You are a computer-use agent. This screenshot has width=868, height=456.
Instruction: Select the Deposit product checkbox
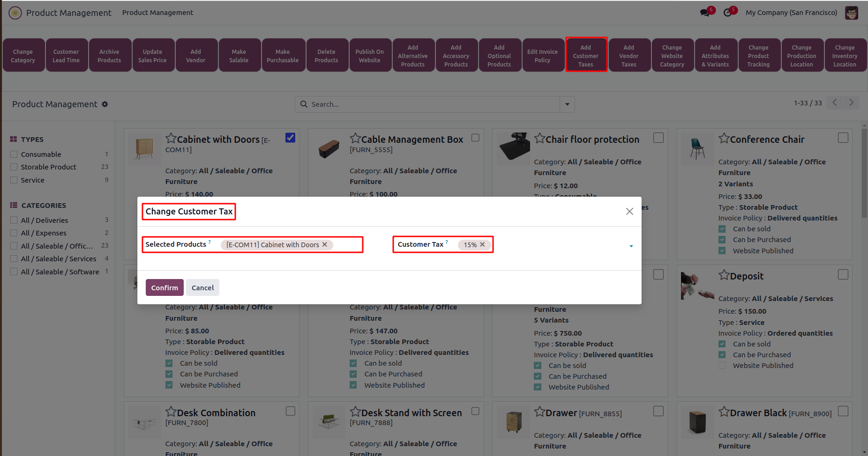(x=843, y=274)
